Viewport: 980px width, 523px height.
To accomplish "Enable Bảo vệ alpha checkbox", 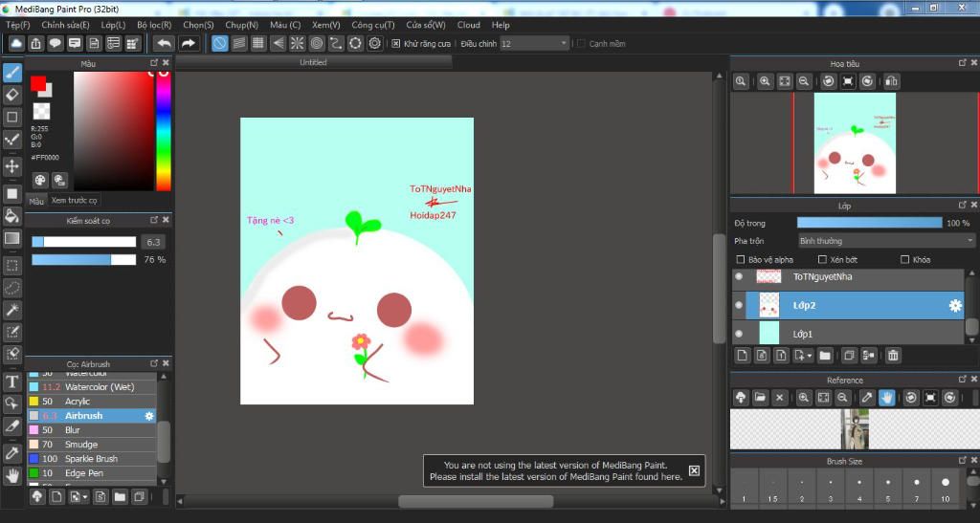I will [x=741, y=260].
